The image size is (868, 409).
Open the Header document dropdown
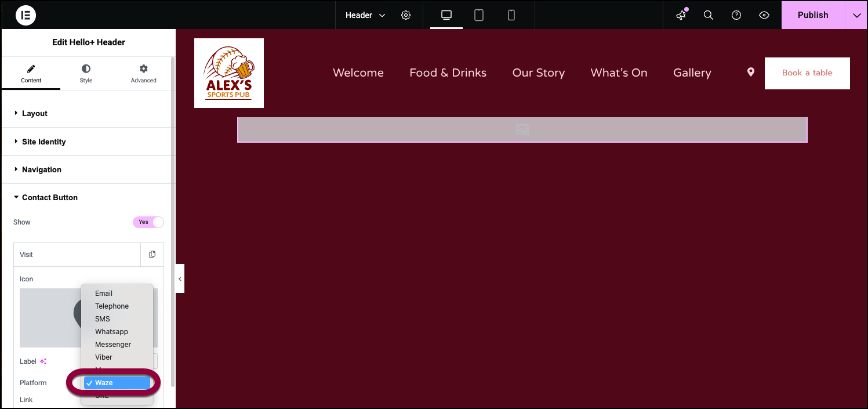[x=365, y=15]
